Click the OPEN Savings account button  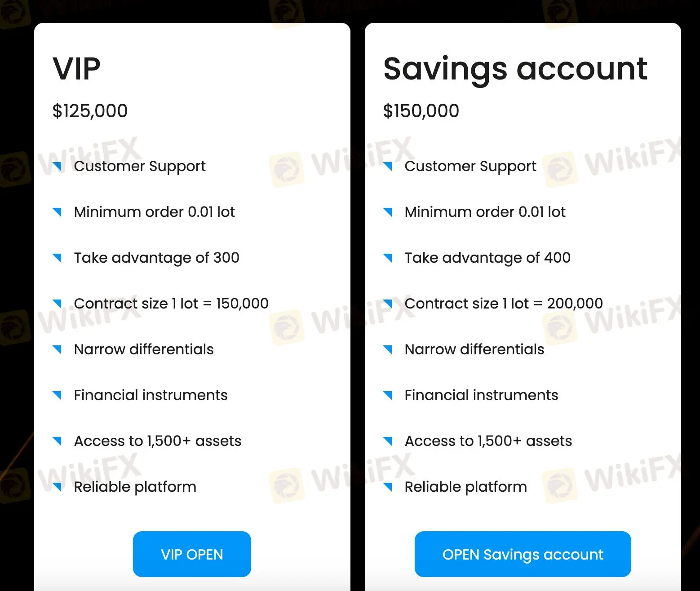(523, 554)
